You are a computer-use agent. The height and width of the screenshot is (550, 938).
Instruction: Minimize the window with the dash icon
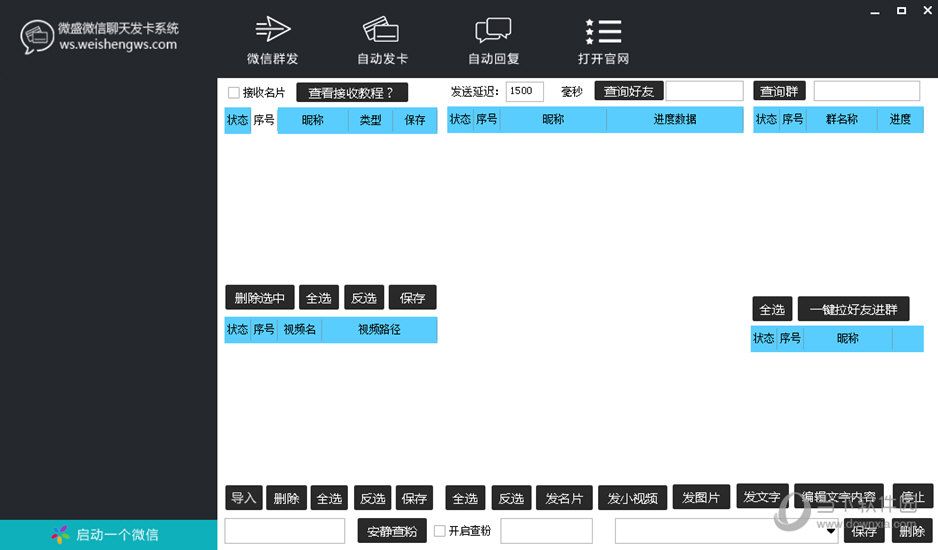point(875,11)
